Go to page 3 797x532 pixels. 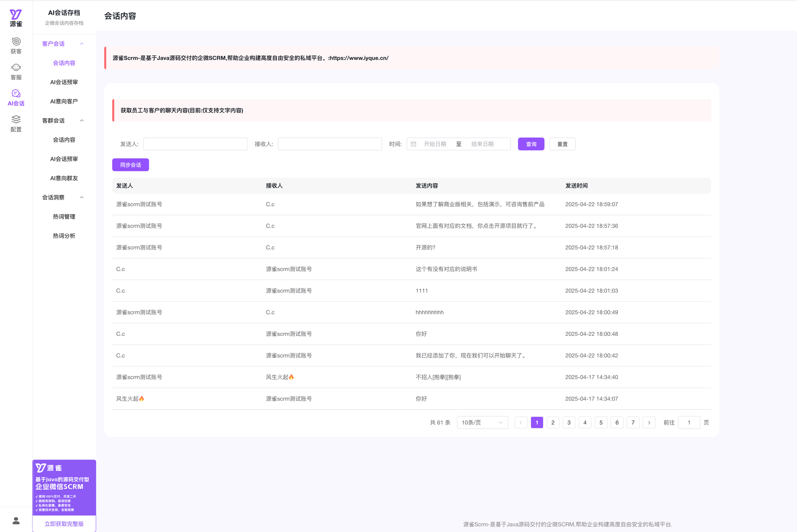tap(569, 423)
